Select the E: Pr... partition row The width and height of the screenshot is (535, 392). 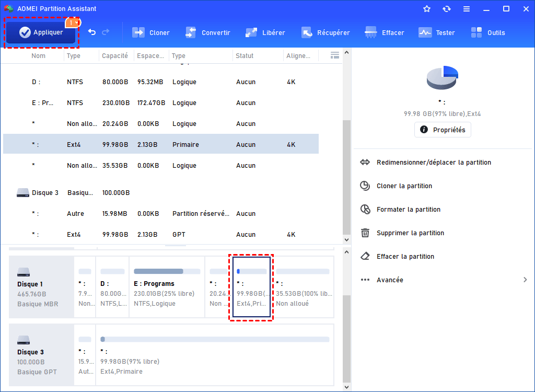pos(161,103)
